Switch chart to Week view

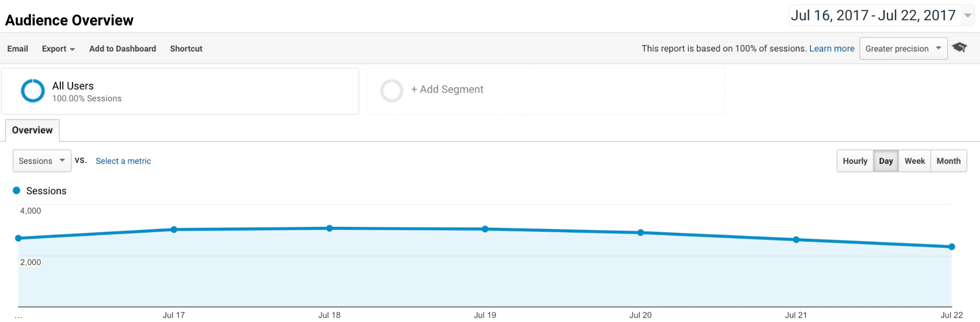[x=914, y=161]
